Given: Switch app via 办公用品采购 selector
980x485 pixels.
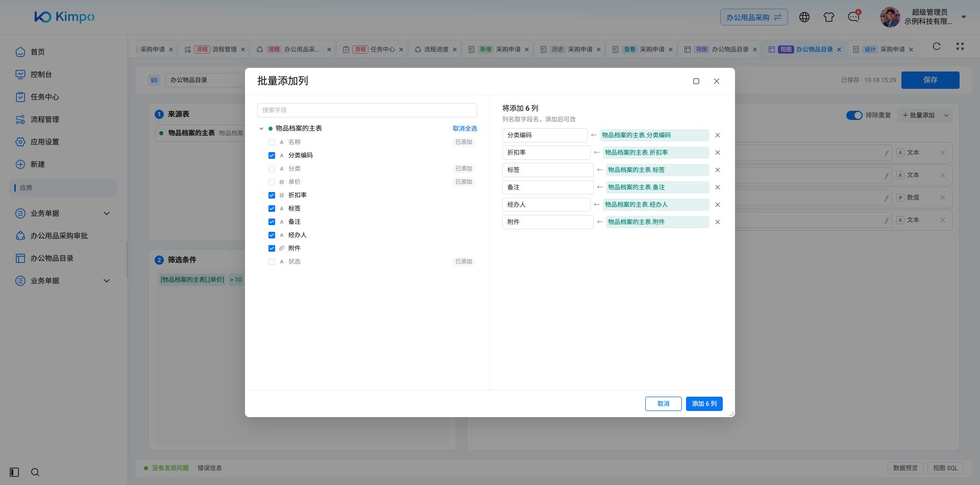Looking at the screenshot, I should coord(754,17).
